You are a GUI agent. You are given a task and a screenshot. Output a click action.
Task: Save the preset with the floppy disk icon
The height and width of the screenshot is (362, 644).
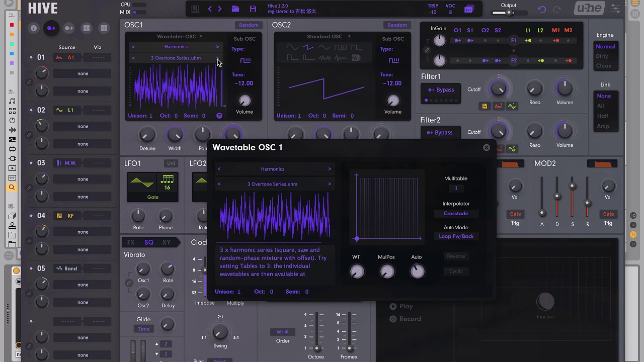coord(253,9)
